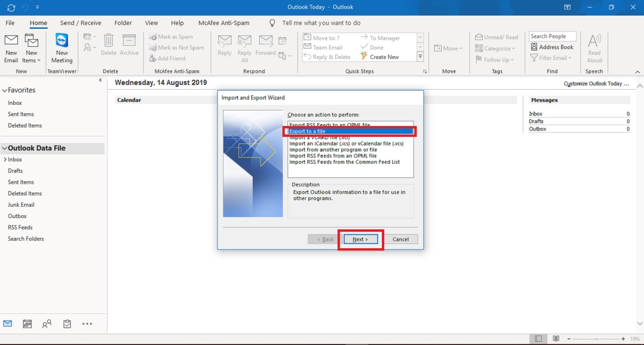
Task: Switch to Tasks view icon
Action: [x=67, y=324]
